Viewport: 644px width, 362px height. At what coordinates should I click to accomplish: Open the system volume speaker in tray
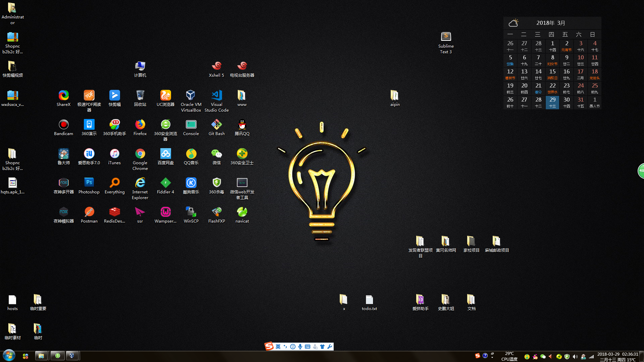575,357
